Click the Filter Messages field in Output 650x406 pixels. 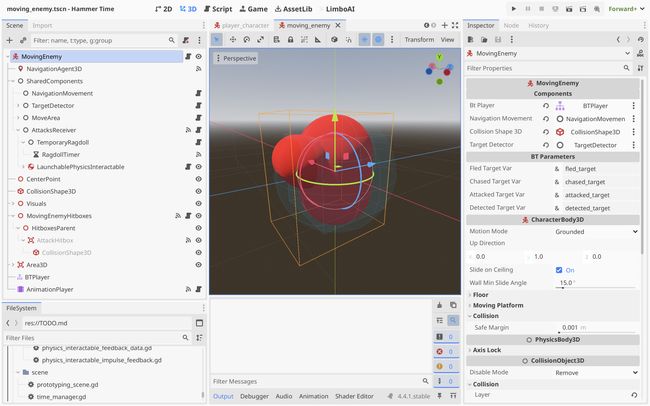(x=321, y=381)
